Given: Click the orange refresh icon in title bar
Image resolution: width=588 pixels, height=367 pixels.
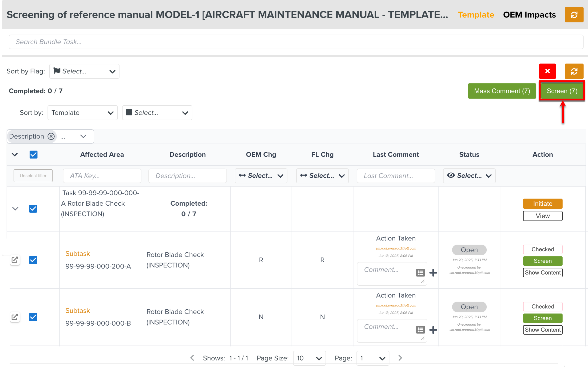Looking at the screenshot, I should click(x=574, y=15).
